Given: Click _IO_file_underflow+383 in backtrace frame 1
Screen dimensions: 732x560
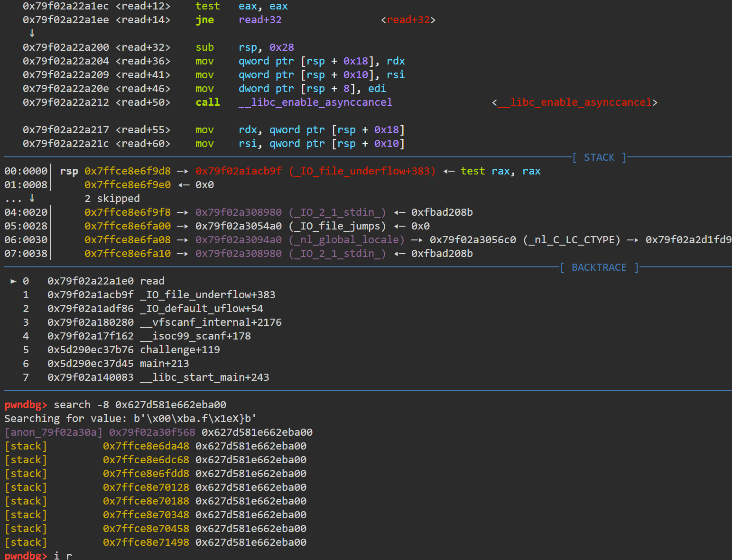Looking at the screenshot, I should point(208,295).
